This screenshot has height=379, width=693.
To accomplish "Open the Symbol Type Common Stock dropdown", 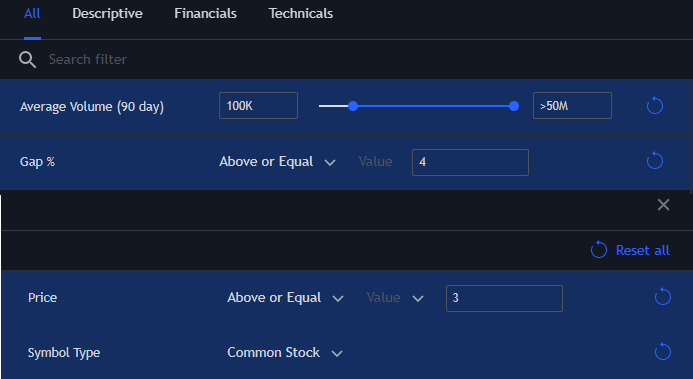I will [285, 352].
